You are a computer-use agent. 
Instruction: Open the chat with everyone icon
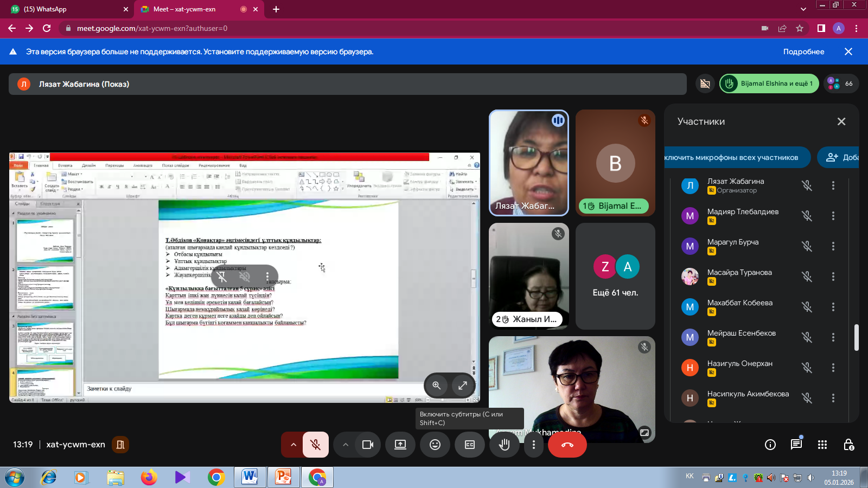(796, 445)
